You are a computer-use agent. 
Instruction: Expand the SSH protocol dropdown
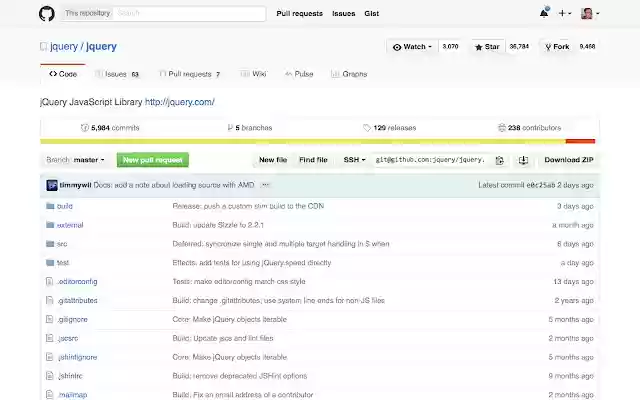point(354,160)
